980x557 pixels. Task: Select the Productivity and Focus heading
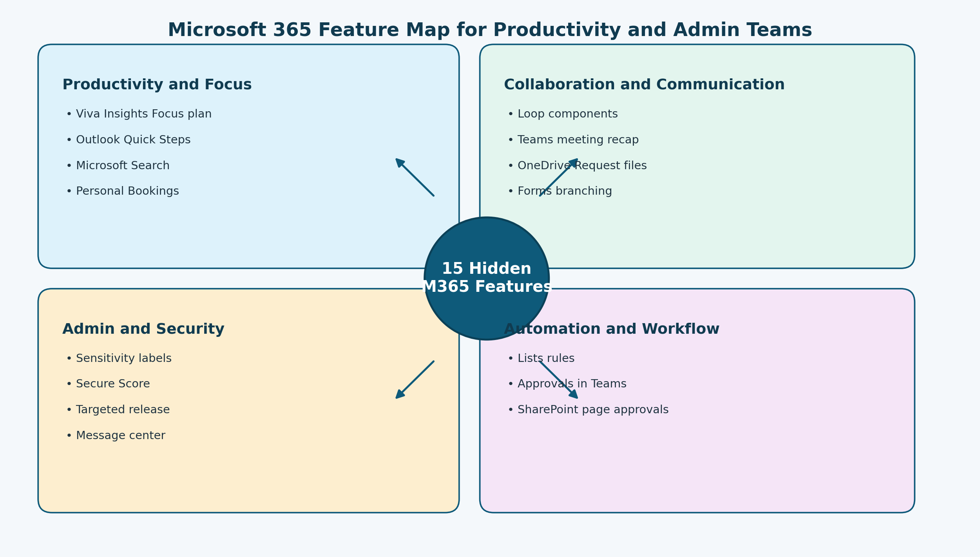(157, 85)
